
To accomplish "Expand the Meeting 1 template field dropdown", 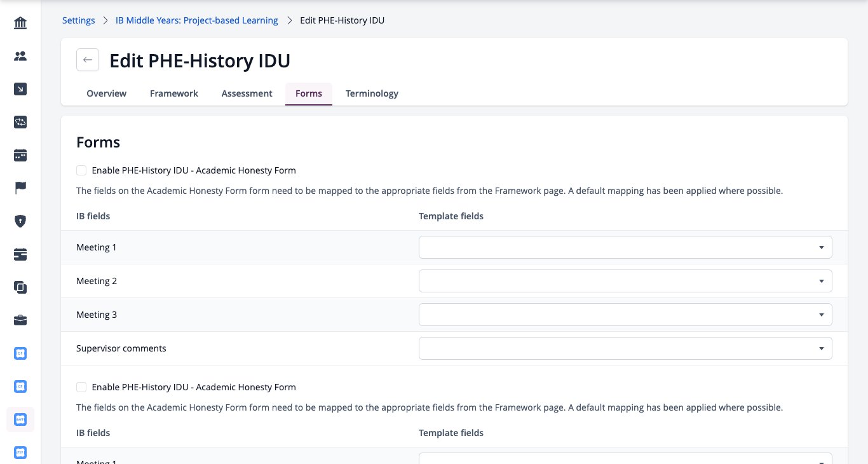I will click(x=625, y=247).
